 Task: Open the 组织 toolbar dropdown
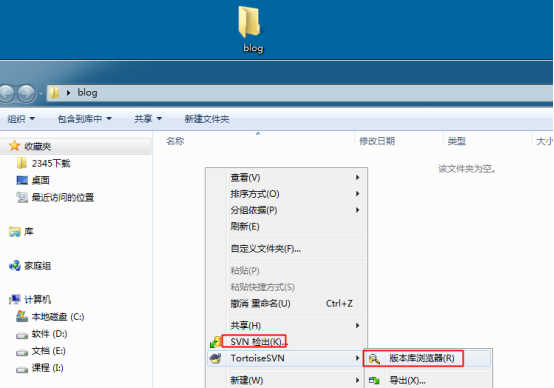click(21, 119)
